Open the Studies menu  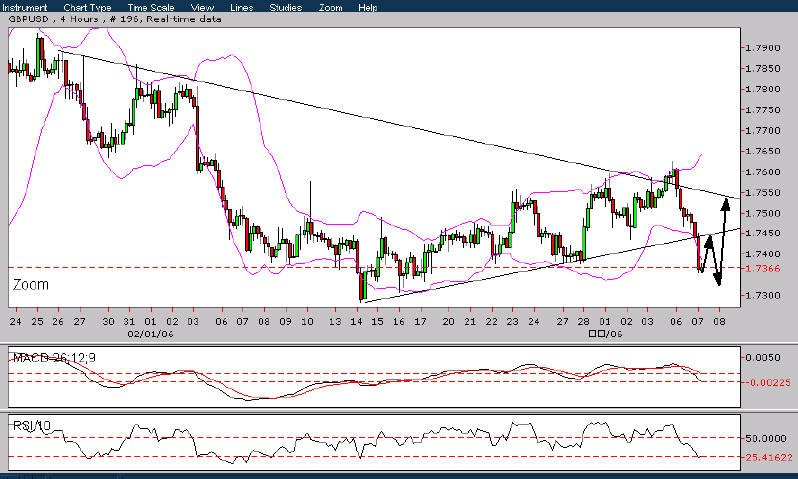click(x=286, y=7)
